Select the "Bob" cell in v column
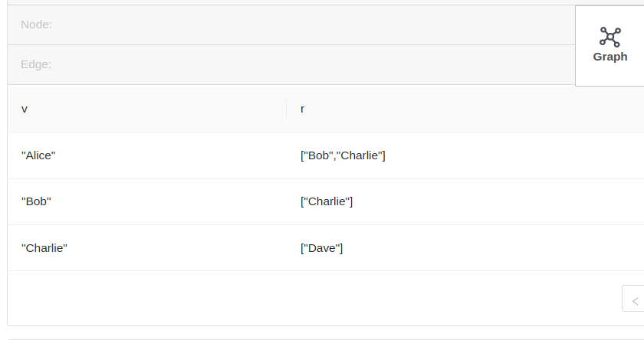Image resolution: width=644 pixels, height=340 pixels. [x=36, y=201]
